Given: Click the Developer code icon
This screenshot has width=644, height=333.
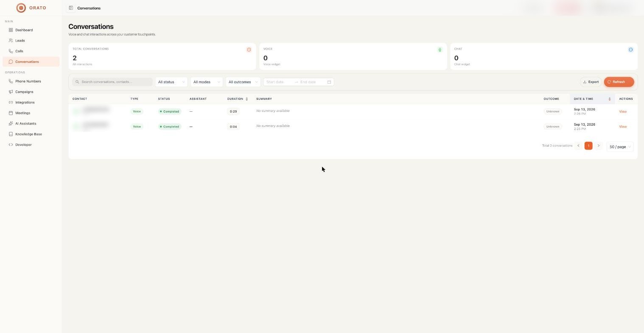Looking at the screenshot, I should tap(11, 145).
